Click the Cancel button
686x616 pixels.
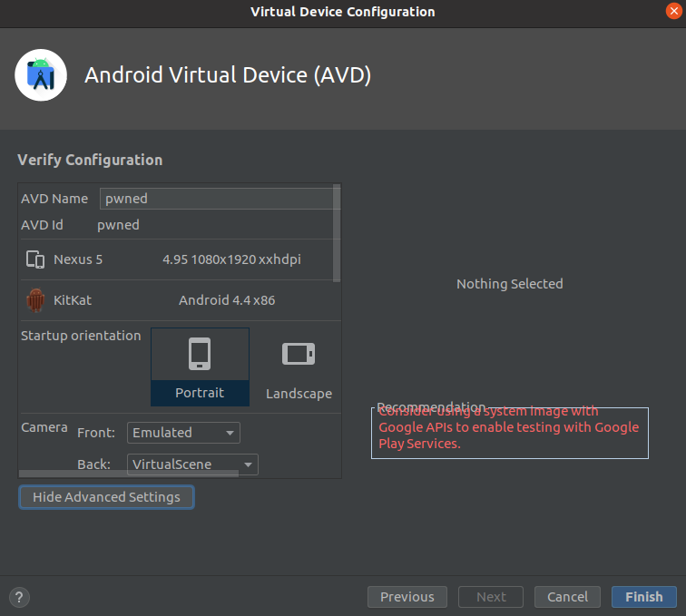click(567, 597)
